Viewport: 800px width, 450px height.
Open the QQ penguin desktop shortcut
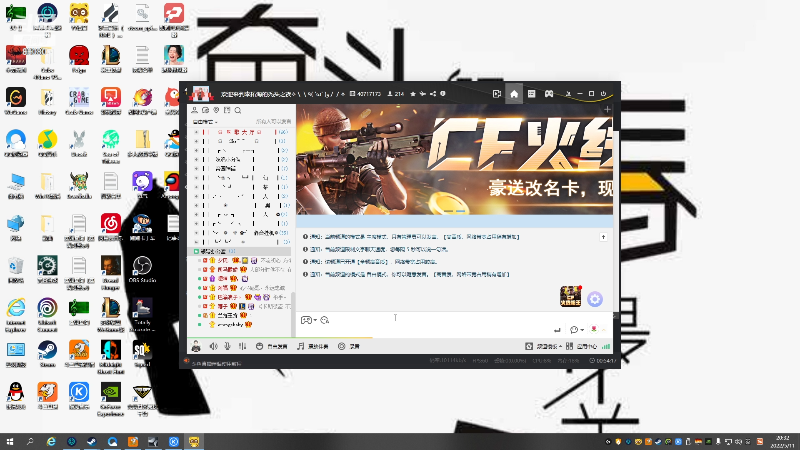[x=16, y=396]
